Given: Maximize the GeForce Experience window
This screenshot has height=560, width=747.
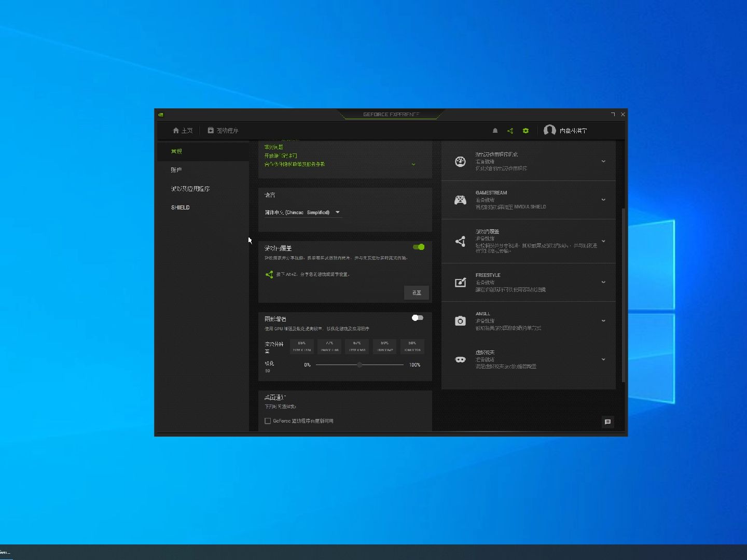Looking at the screenshot, I should click(613, 114).
